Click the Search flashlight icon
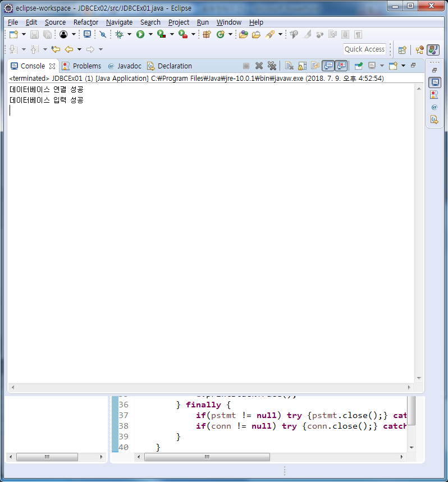 click(270, 34)
